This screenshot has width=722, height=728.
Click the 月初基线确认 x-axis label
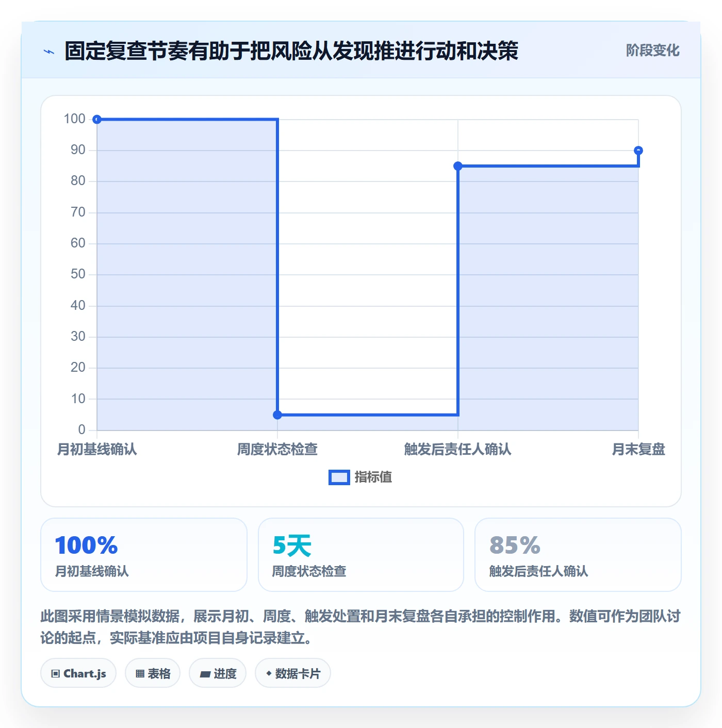click(x=97, y=450)
